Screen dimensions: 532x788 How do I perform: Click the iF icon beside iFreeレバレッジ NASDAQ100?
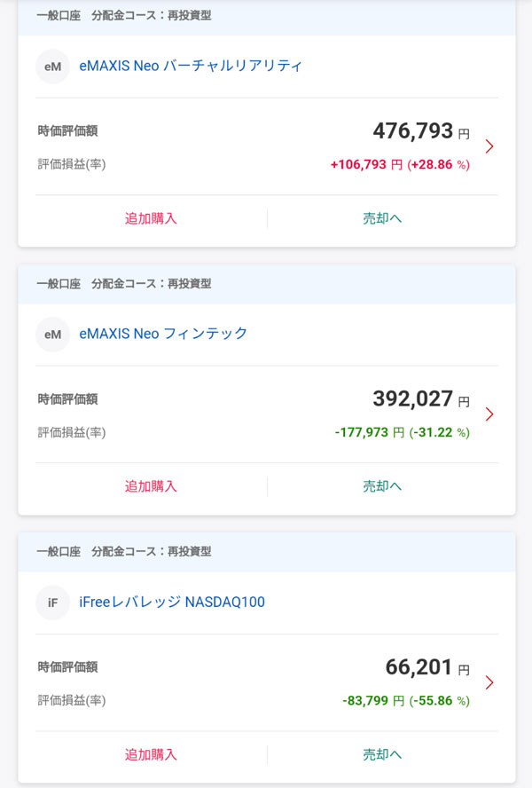coord(52,603)
